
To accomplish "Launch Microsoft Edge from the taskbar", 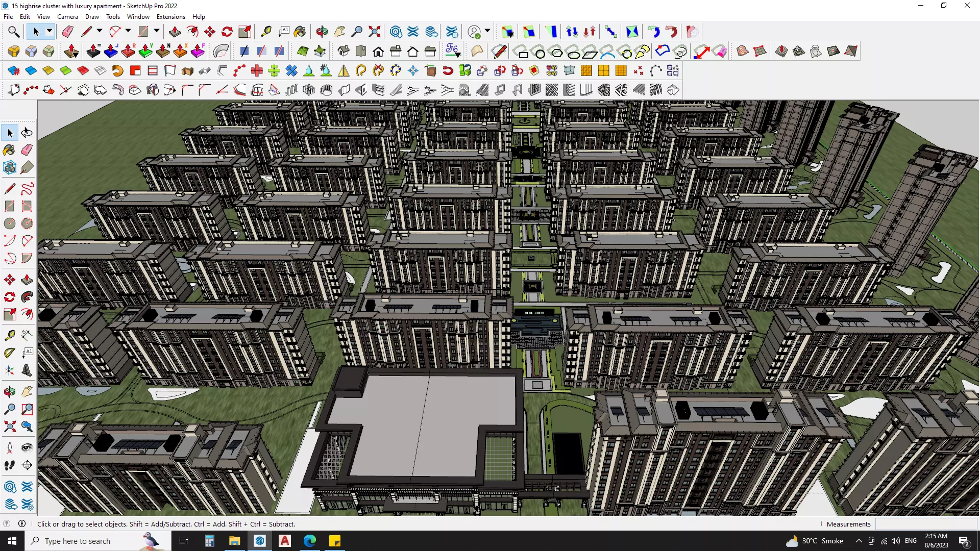I will coord(310,541).
